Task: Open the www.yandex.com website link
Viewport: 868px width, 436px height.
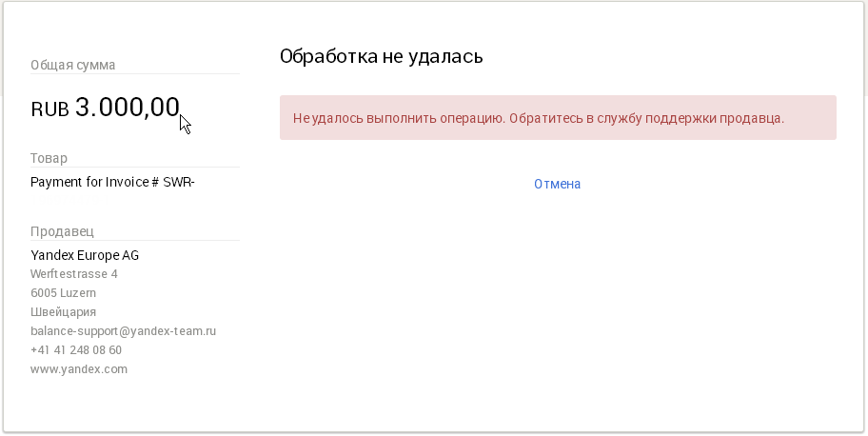Action: click(x=79, y=369)
